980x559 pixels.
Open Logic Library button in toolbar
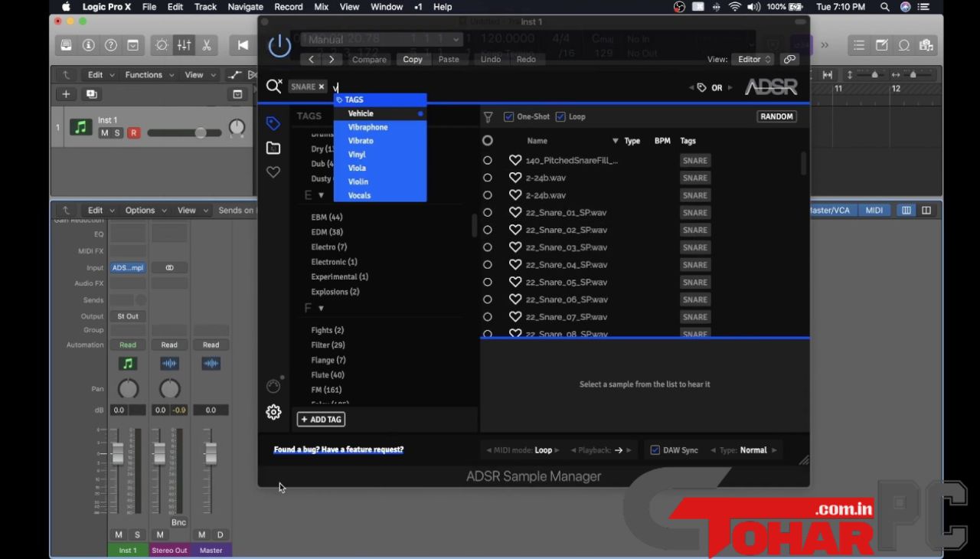coord(67,45)
